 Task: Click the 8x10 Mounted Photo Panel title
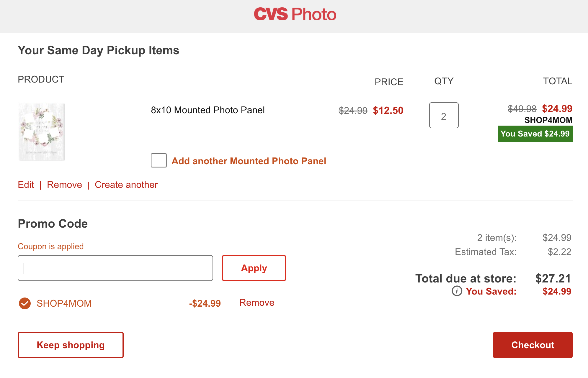click(x=208, y=110)
